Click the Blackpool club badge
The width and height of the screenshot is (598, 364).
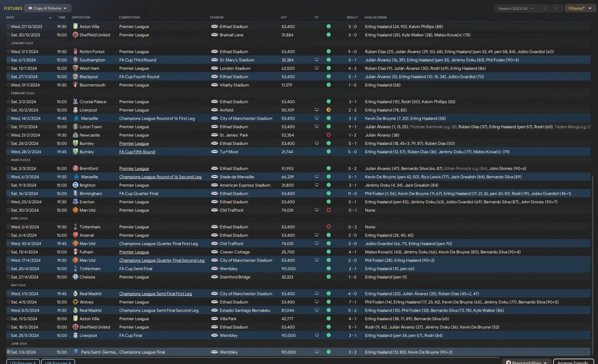(x=76, y=77)
